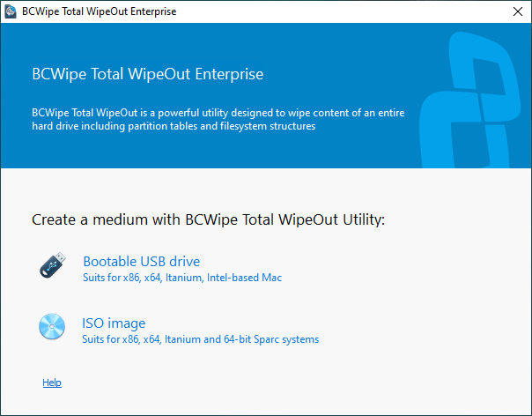Click the USB flash drive icon

click(x=52, y=265)
